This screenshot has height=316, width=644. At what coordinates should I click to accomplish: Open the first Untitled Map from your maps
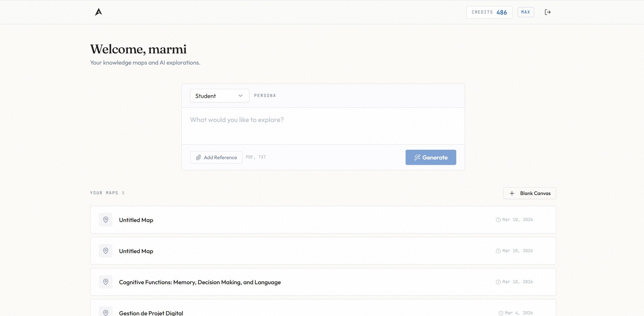pos(136,220)
